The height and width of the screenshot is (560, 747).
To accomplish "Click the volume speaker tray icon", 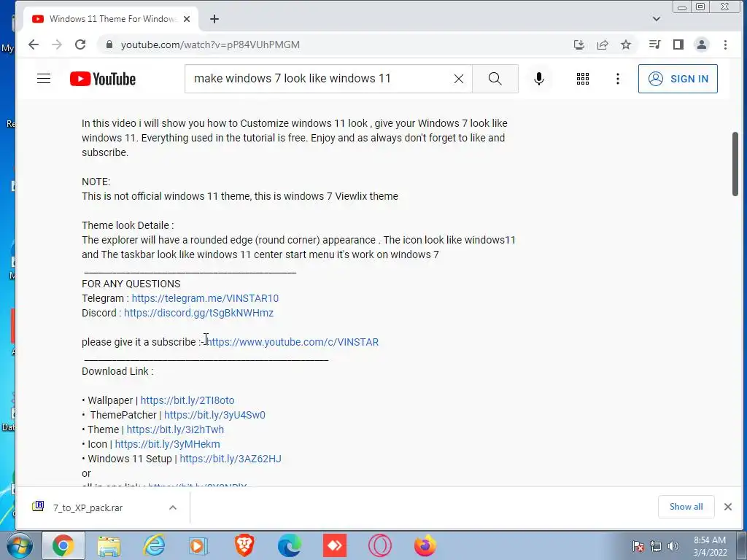I will click(673, 546).
